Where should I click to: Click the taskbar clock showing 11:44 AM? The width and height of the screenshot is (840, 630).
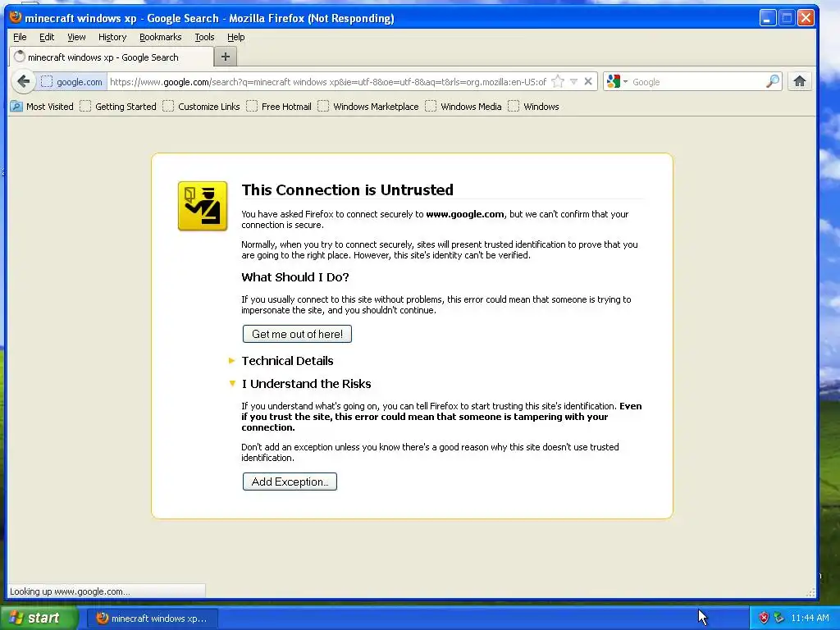point(810,618)
